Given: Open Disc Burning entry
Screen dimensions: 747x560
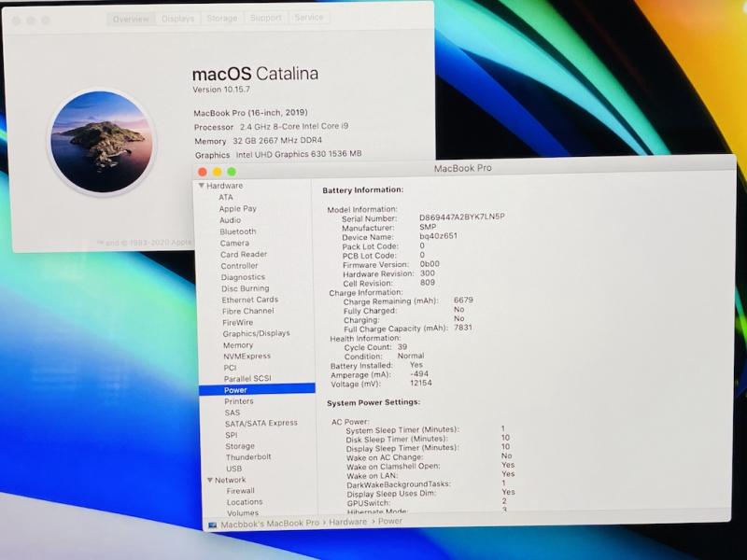Looking at the screenshot, I should 246,288.
